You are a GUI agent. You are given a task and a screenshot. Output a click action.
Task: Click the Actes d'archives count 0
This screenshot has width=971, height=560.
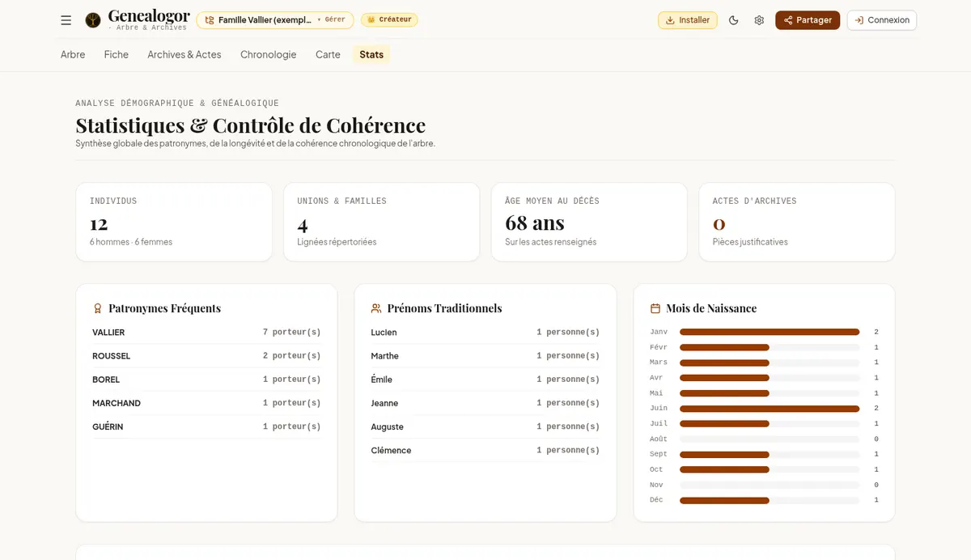coord(719,224)
